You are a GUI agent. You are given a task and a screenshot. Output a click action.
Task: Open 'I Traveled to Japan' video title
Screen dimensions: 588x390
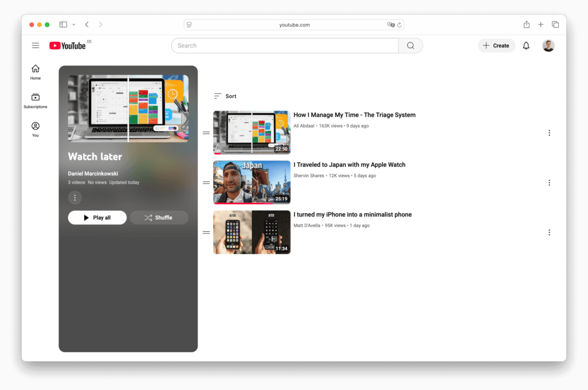click(350, 165)
